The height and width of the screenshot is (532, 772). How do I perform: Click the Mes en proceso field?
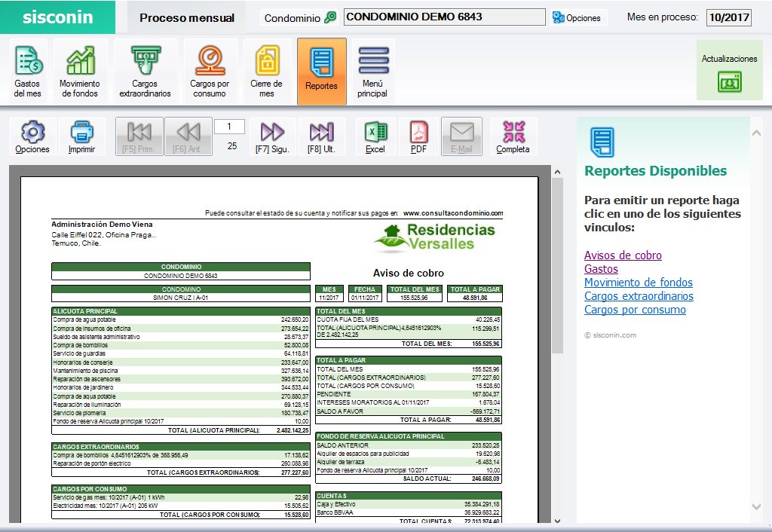(x=729, y=17)
